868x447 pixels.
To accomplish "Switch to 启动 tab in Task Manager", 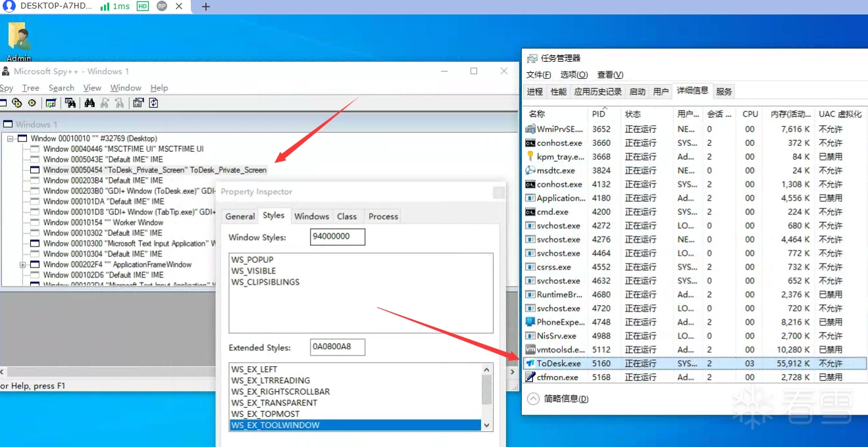I will pos(638,91).
